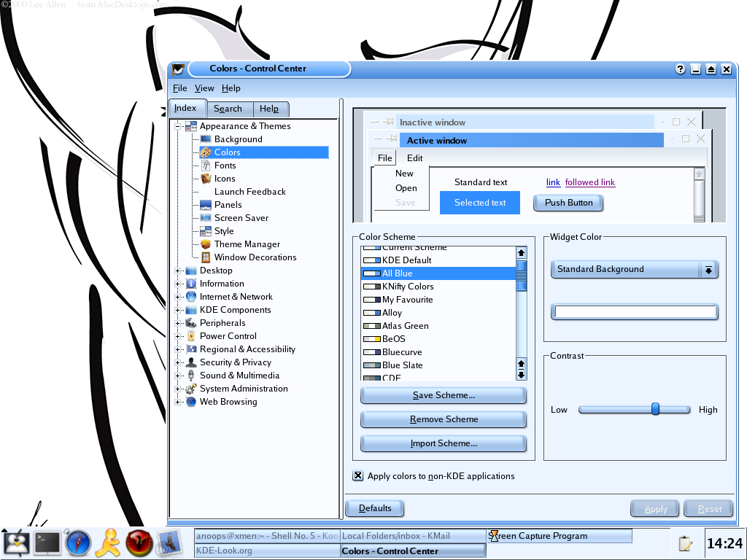Click Launch Feedback in the tree
This screenshot has width=747, height=560.
click(249, 192)
